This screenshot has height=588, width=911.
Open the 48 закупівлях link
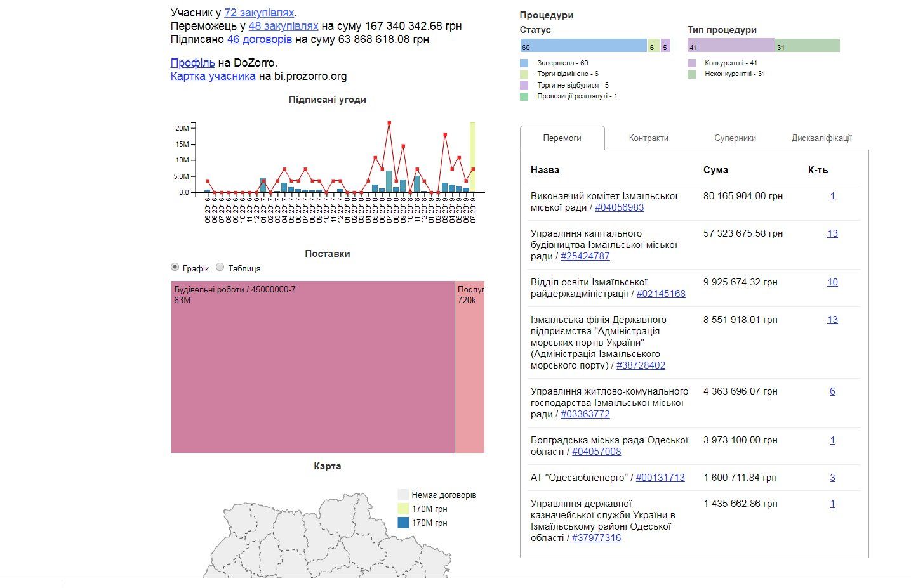(283, 26)
